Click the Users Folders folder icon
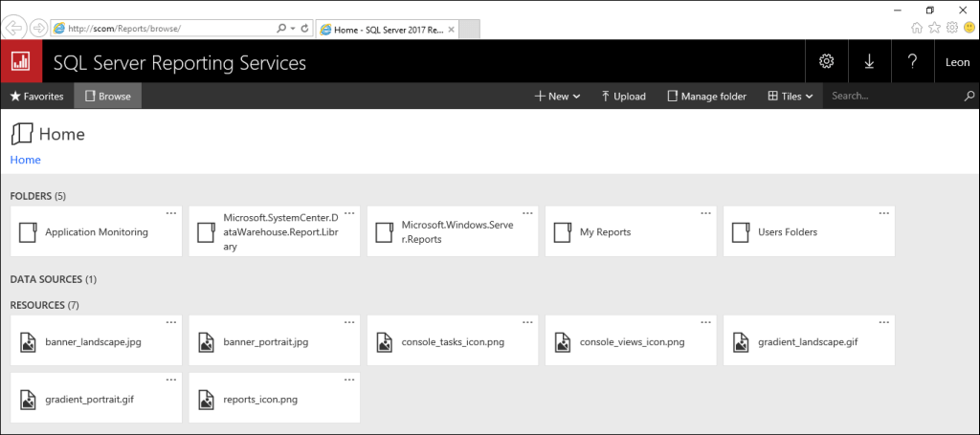The image size is (980, 435). click(x=741, y=232)
